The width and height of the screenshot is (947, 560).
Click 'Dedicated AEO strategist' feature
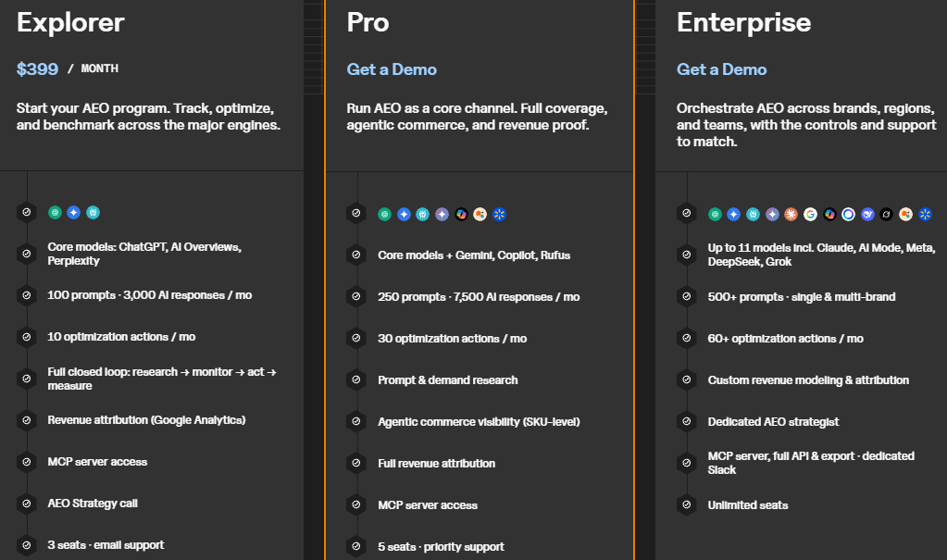click(x=773, y=422)
